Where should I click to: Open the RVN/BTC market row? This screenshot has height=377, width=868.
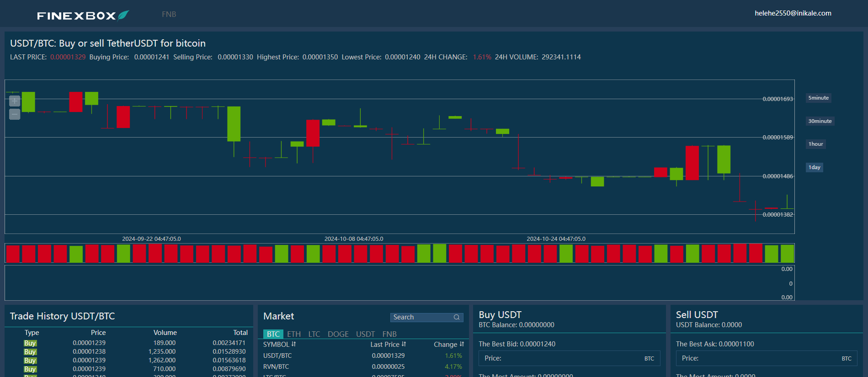point(363,366)
